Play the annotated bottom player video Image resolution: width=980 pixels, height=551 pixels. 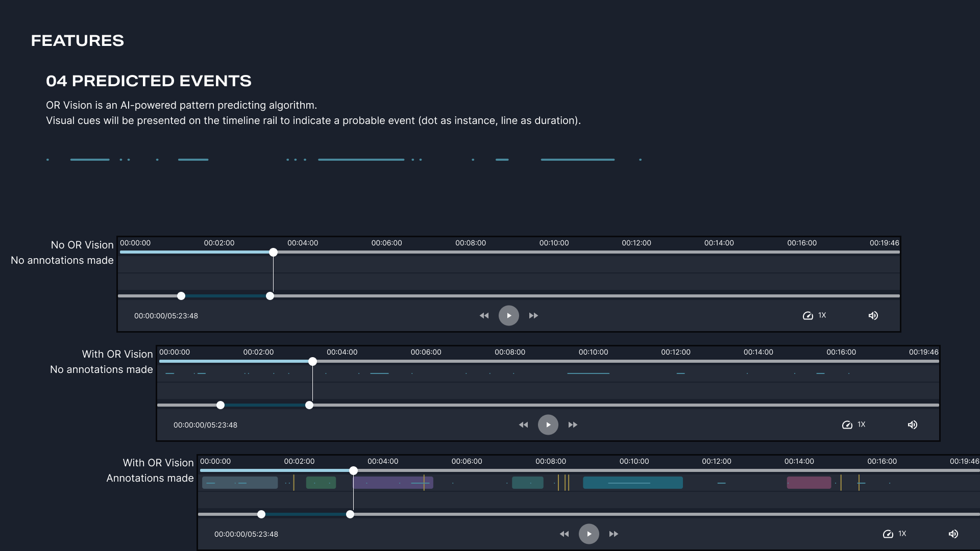click(589, 534)
